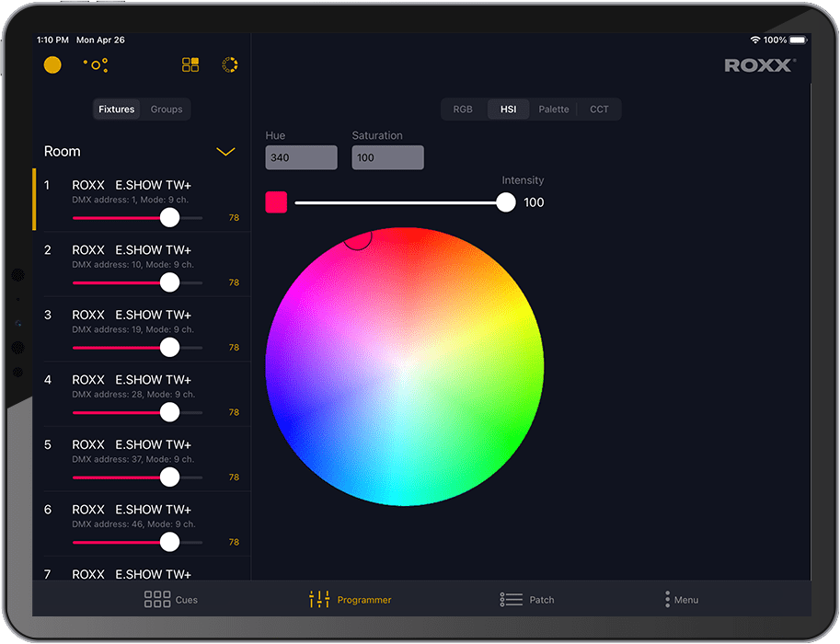Select fixture 3 ROXX E.SHOW TW+
Image resolution: width=840 pixels, height=644 pixels.
click(142, 329)
